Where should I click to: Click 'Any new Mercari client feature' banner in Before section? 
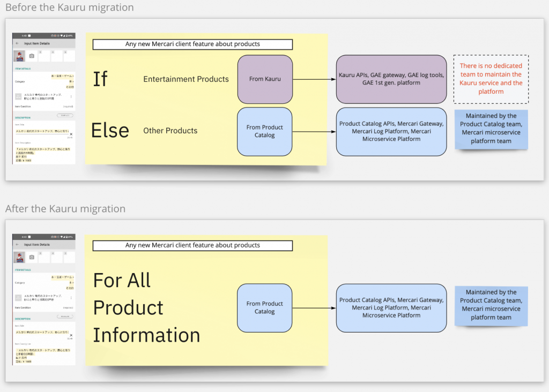click(192, 44)
